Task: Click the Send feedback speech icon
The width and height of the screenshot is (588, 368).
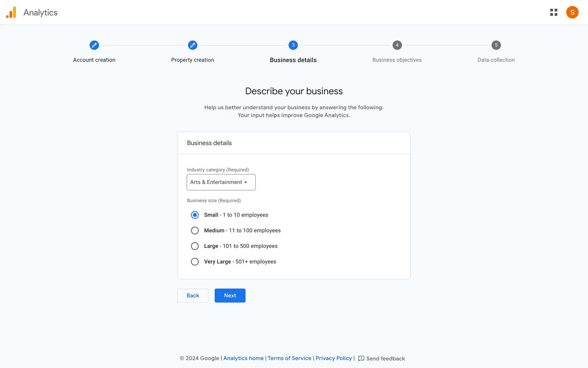Action: [361, 358]
